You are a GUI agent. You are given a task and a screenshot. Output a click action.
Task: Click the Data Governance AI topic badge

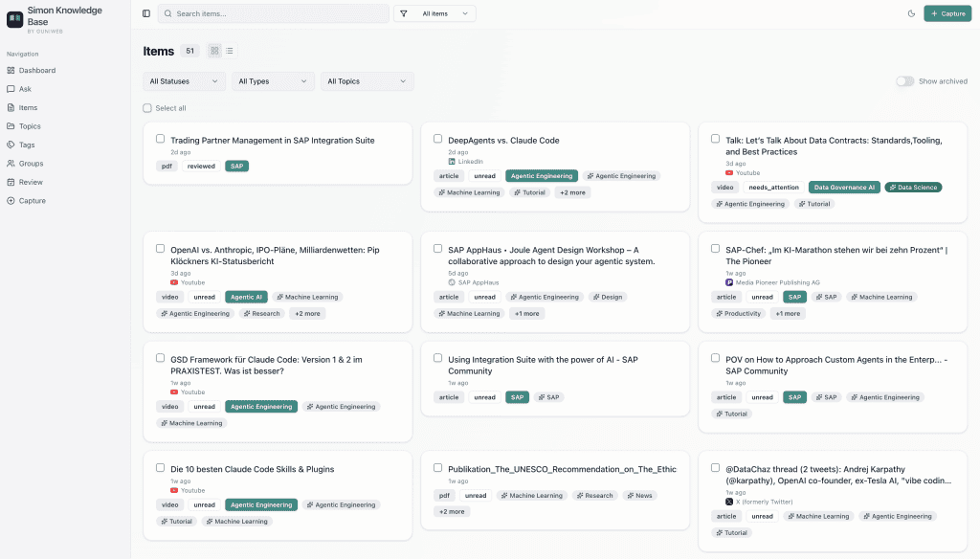tap(844, 187)
